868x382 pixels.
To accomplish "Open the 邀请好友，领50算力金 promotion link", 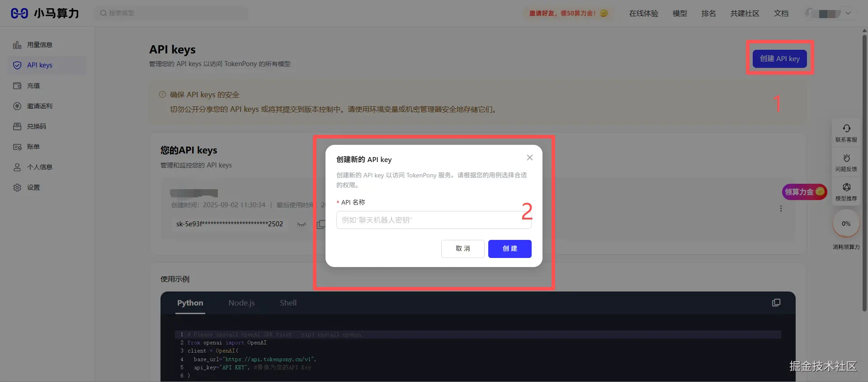I will pyautogui.click(x=568, y=13).
